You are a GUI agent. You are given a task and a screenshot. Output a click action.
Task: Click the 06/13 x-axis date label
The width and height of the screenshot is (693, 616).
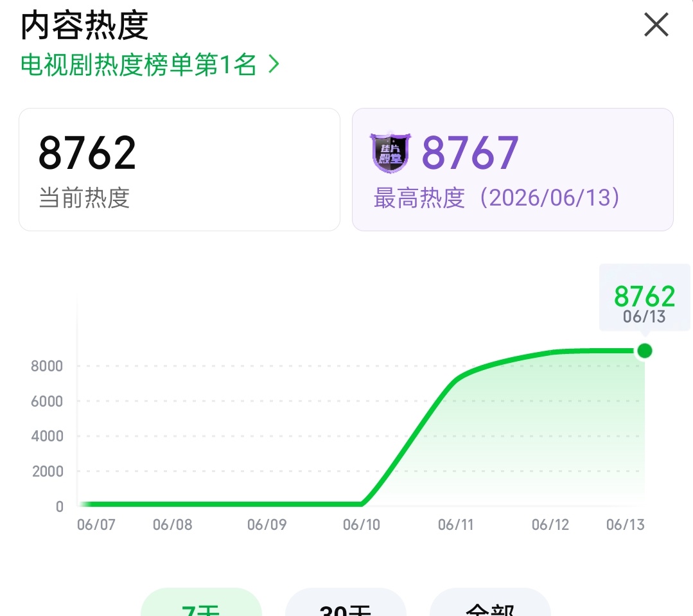coord(626,525)
